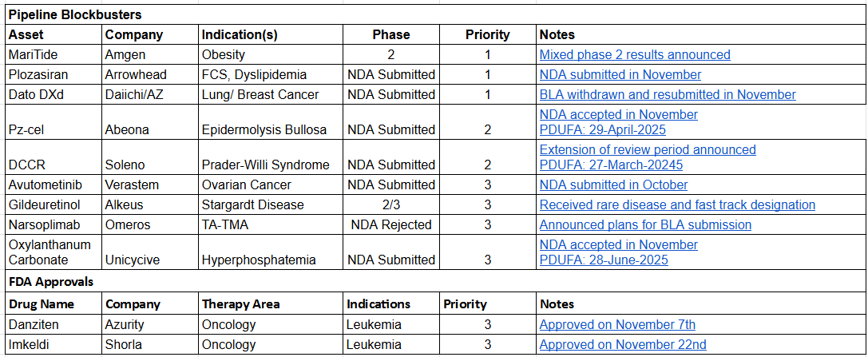Screen dimensions: 868x357
Task: Click the 'Danziten' drug name cell
Action: 34,325
